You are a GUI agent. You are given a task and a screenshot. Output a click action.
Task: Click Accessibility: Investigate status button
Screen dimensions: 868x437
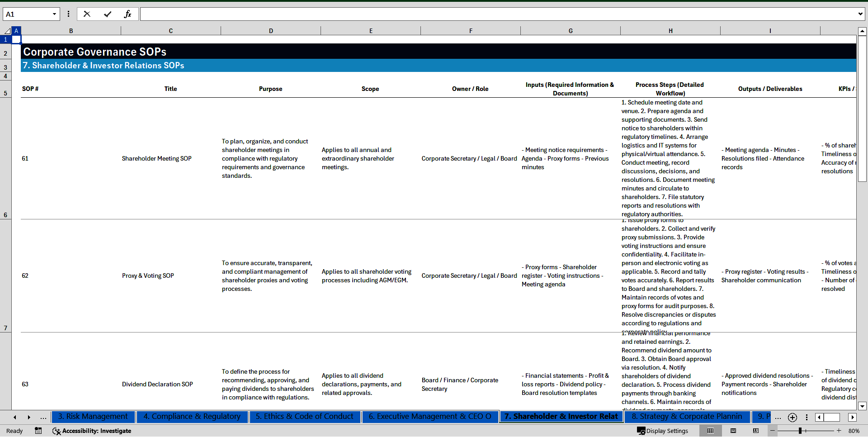(x=92, y=431)
